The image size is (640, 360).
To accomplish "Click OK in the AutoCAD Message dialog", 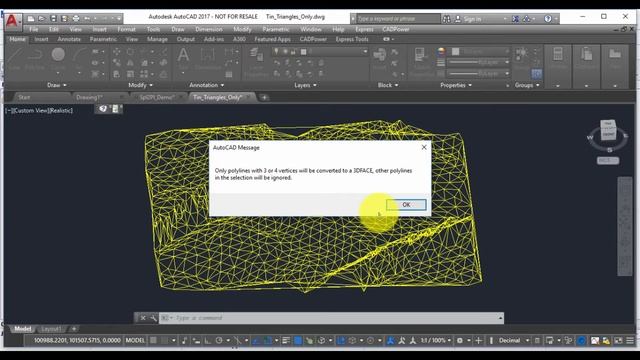I will (406, 204).
